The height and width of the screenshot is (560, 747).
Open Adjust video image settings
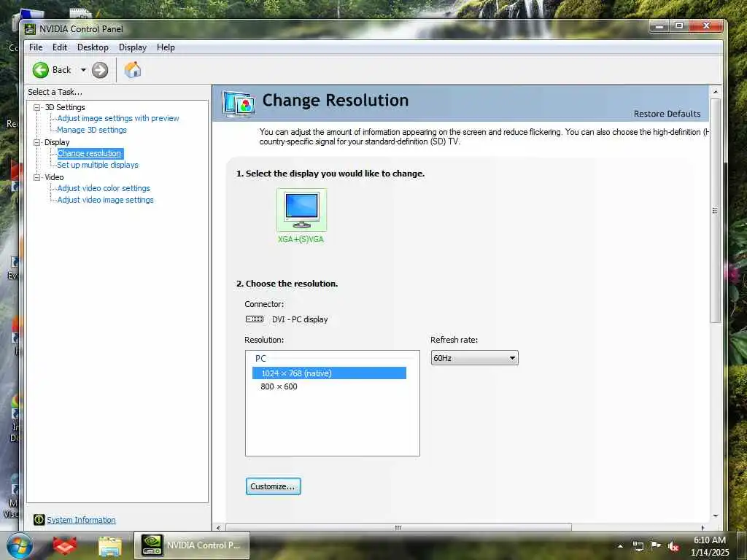point(105,200)
